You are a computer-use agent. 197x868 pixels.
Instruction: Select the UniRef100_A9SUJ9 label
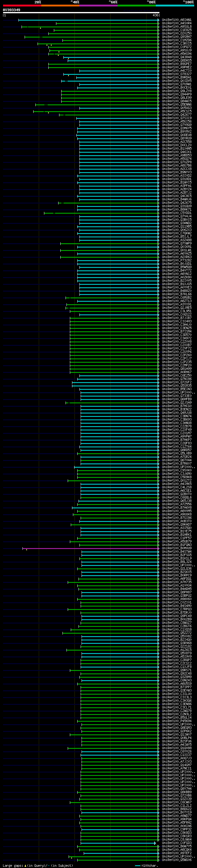tap(176, 50)
